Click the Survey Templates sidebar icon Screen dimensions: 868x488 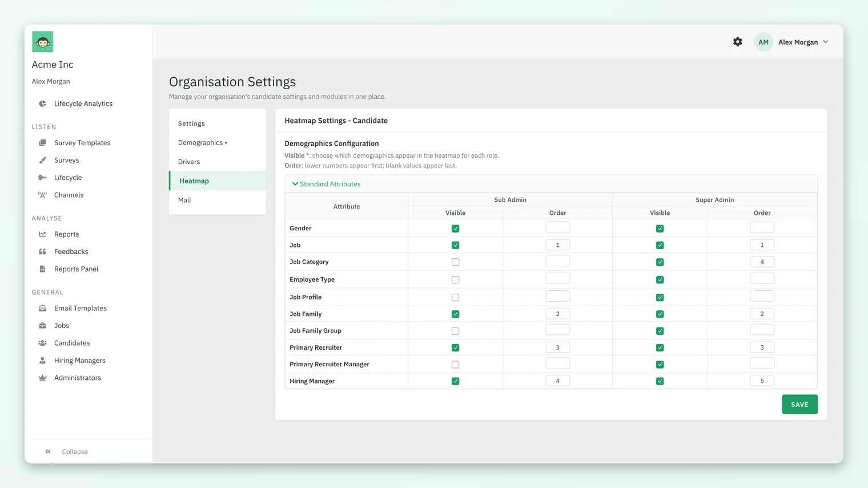(x=42, y=143)
